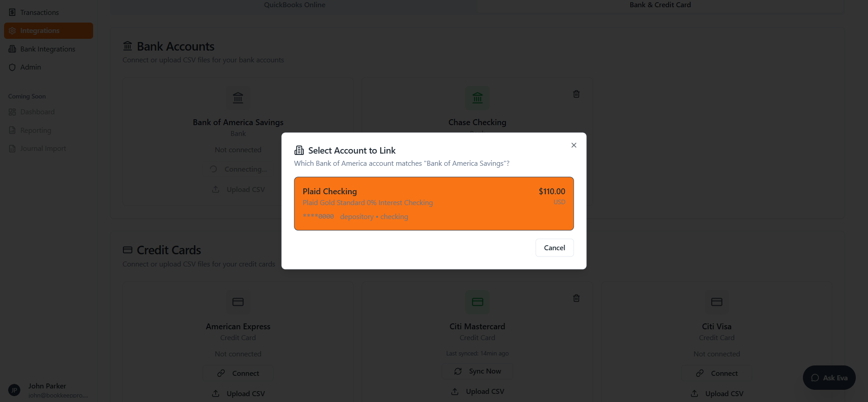Remove Citi Mastercard with trash icon

(576, 298)
